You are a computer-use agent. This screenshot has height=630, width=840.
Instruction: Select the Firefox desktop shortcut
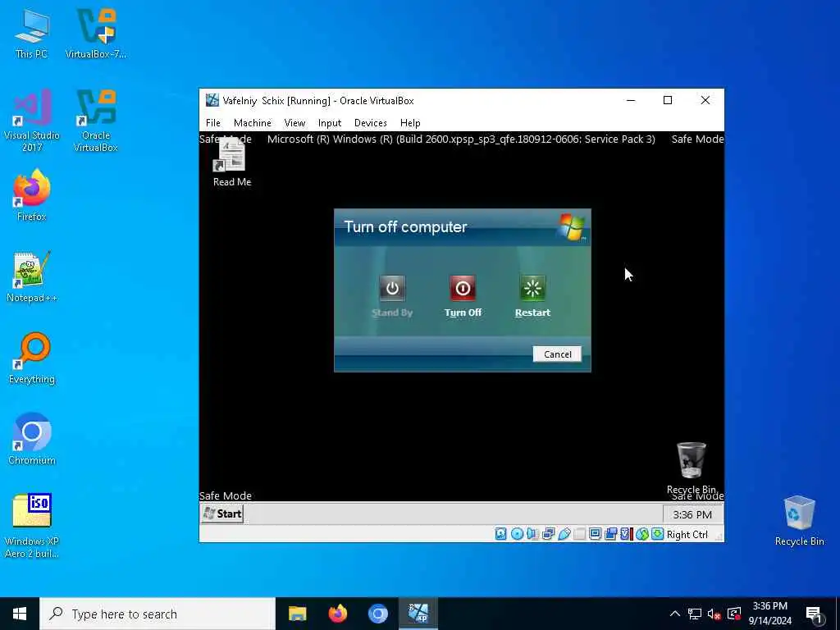(x=32, y=195)
